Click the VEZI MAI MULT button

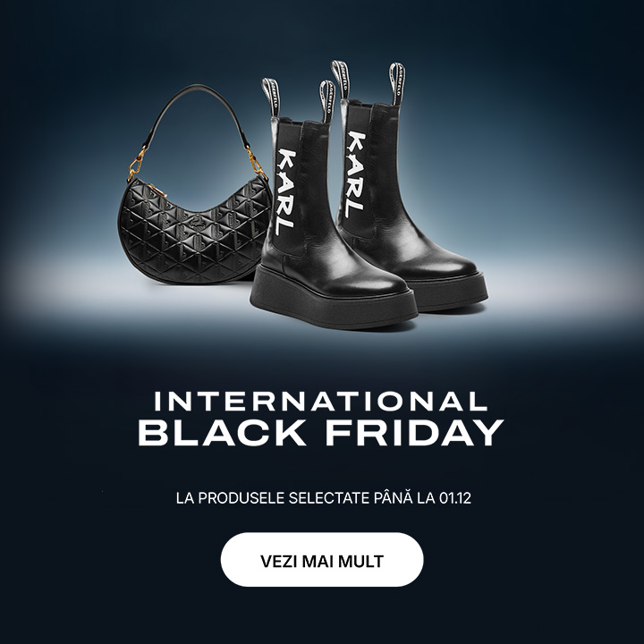tap(322, 559)
